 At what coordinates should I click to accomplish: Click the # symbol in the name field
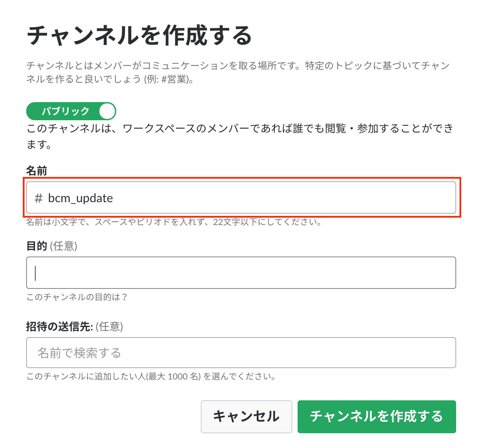point(38,198)
